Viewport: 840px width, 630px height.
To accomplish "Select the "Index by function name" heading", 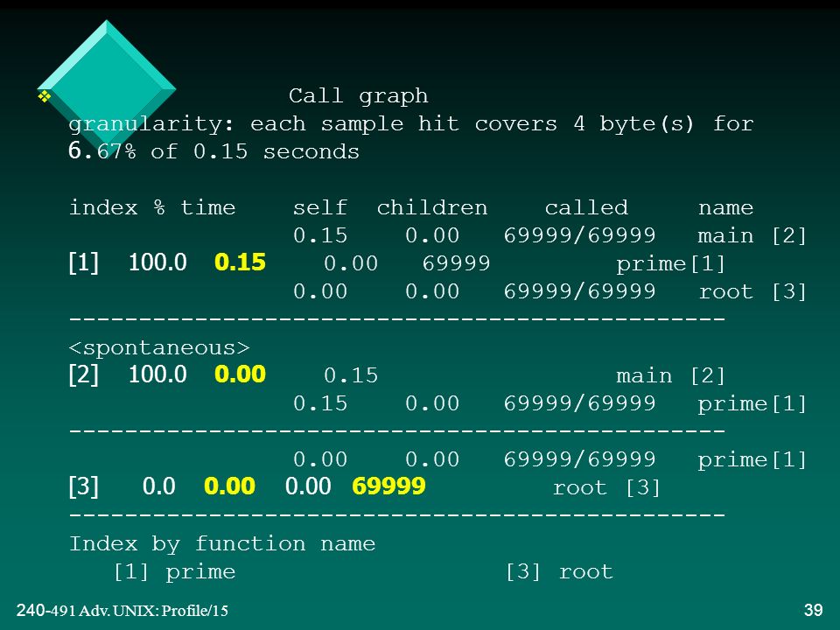I will [222, 544].
